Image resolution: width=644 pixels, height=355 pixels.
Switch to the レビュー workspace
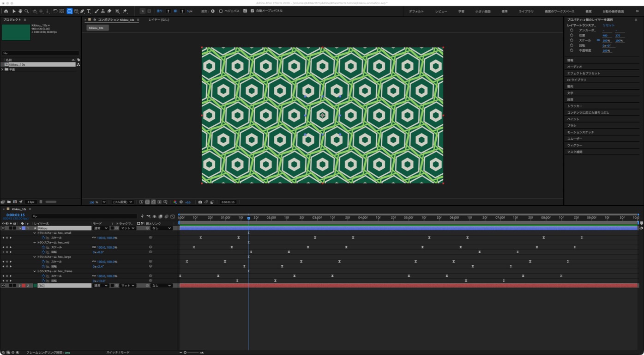pos(441,11)
